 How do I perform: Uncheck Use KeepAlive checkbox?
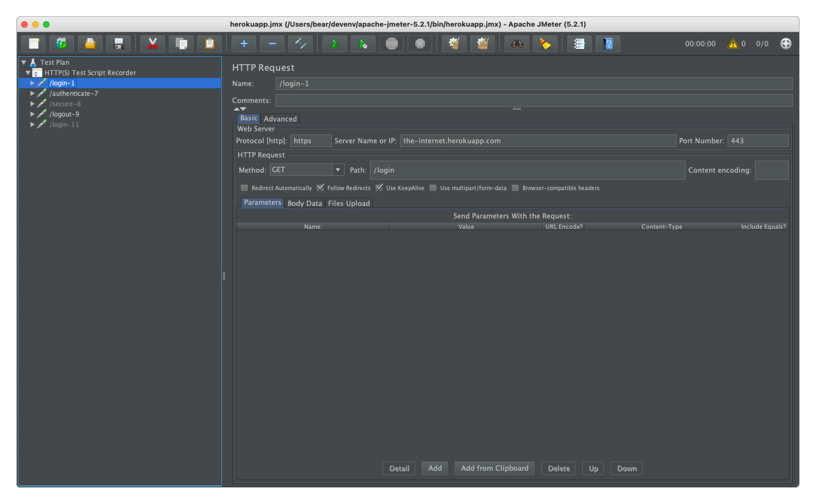tap(379, 187)
